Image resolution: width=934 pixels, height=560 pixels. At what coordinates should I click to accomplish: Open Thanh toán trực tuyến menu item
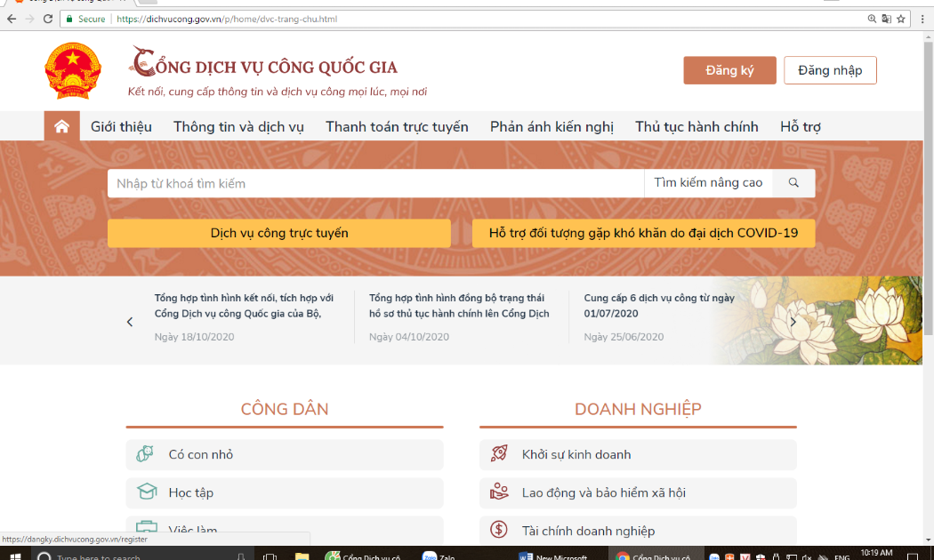click(397, 127)
